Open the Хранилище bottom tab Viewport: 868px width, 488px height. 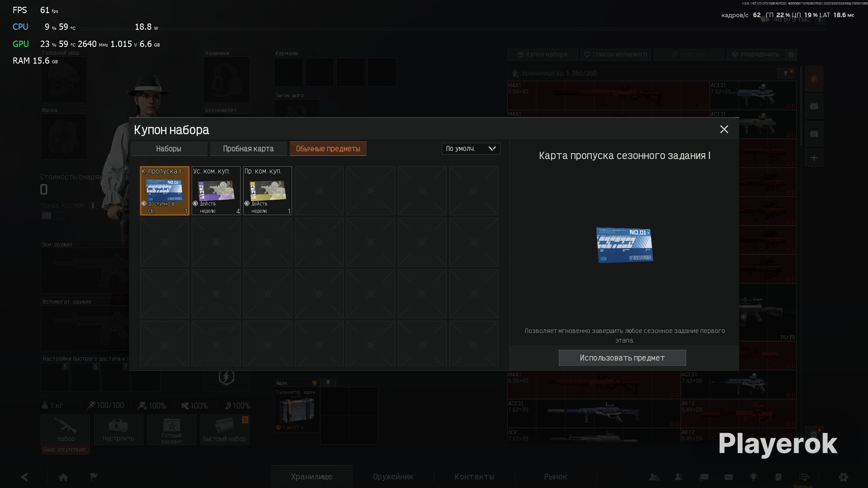(311, 477)
